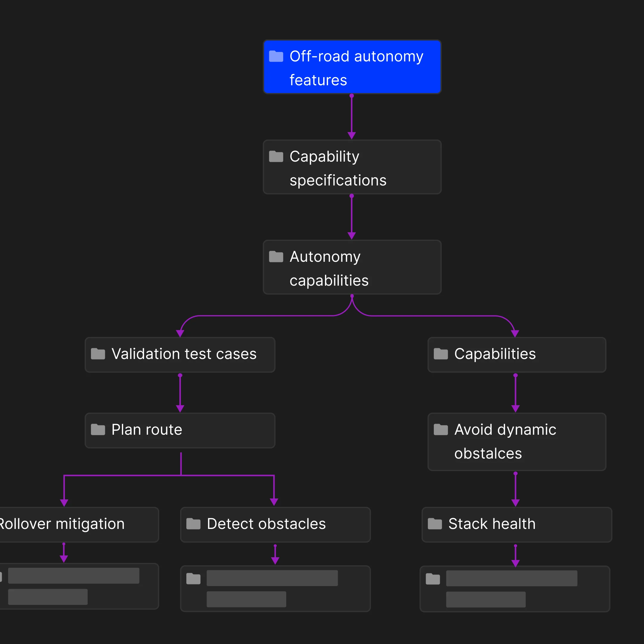This screenshot has width=644, height=644.
Task: Select the Validation test cases label
Action: pyautogui.click(x=184, y=354)
